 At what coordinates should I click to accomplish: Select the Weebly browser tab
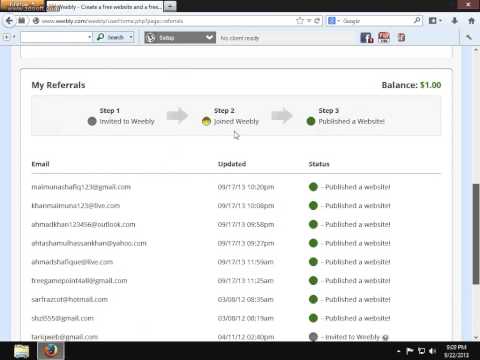(105, 7)
